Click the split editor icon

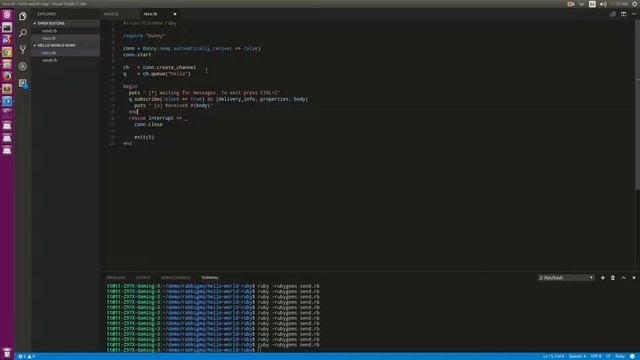click(623, 14)
